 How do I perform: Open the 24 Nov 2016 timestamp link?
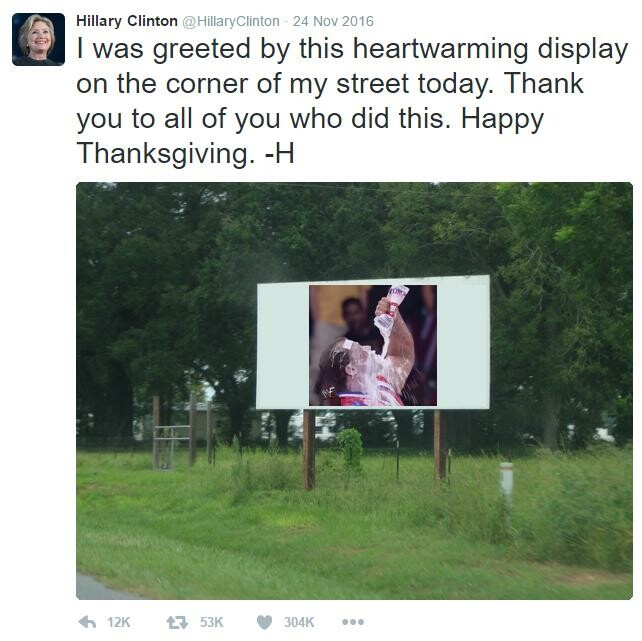(x=333, y=21)
